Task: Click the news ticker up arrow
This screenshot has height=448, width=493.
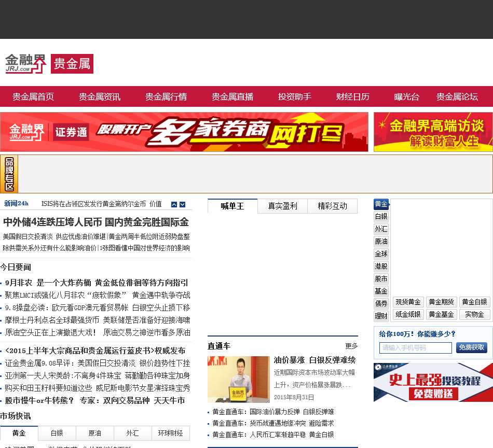Action: point(174,204)
